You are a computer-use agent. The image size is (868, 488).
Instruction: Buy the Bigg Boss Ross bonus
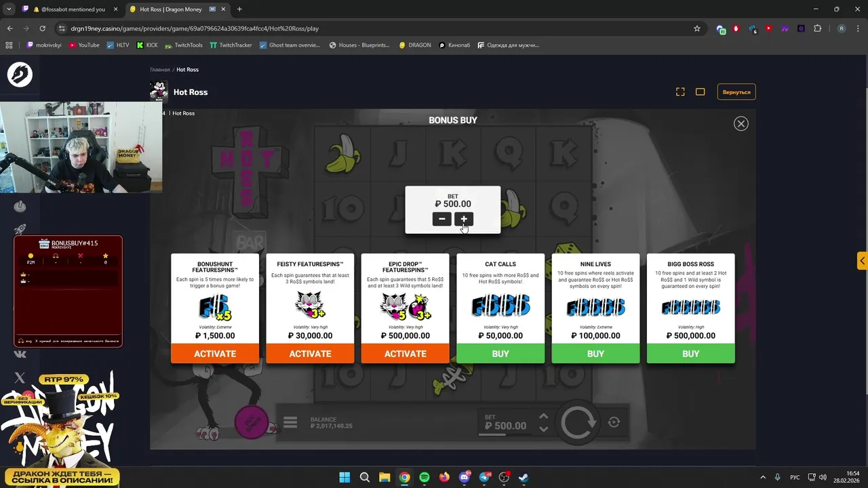click(x=690, y=354)
